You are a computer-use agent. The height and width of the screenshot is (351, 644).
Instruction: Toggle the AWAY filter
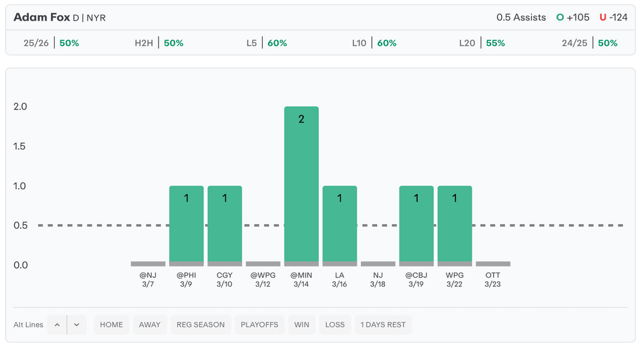tap(150, 325)
